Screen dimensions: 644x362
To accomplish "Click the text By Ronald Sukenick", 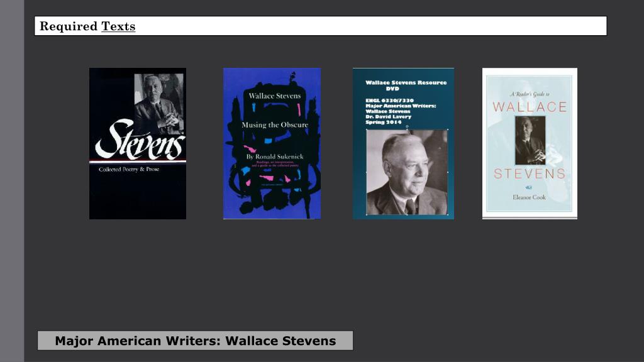I will pyautogui.click(x=275, y=156).
